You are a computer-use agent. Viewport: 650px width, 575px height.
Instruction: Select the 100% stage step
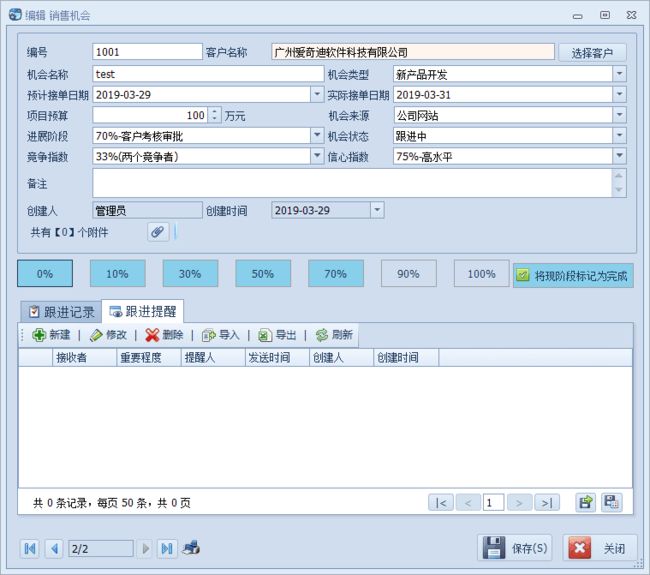pos(481,274)
